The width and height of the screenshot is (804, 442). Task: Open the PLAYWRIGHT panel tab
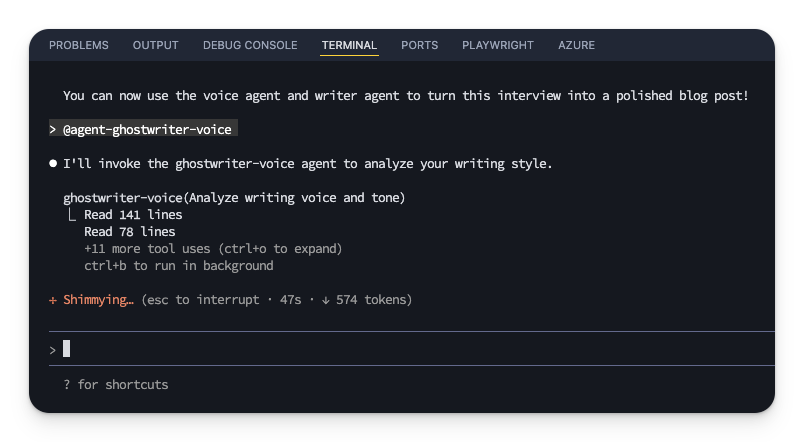tap(498, 45)
